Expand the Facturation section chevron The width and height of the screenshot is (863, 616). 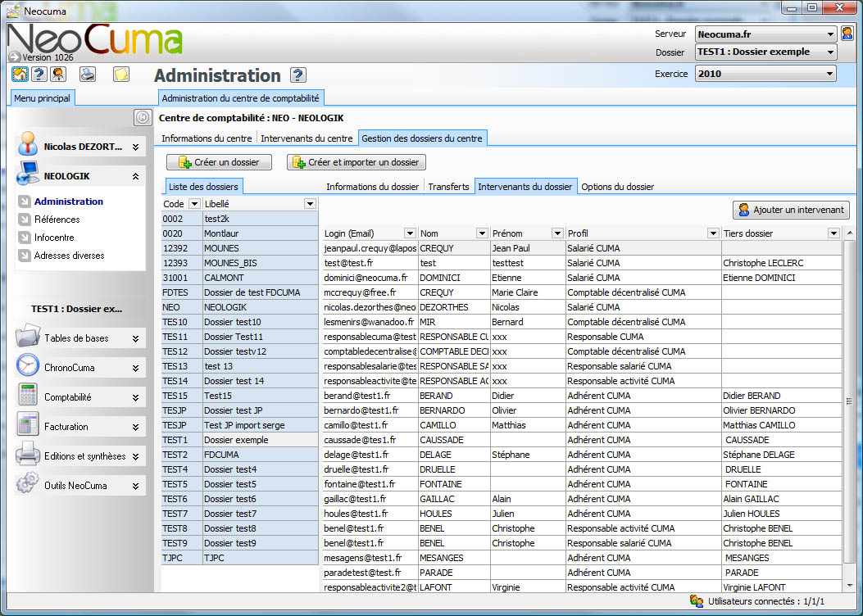click(x=135, y=427)
